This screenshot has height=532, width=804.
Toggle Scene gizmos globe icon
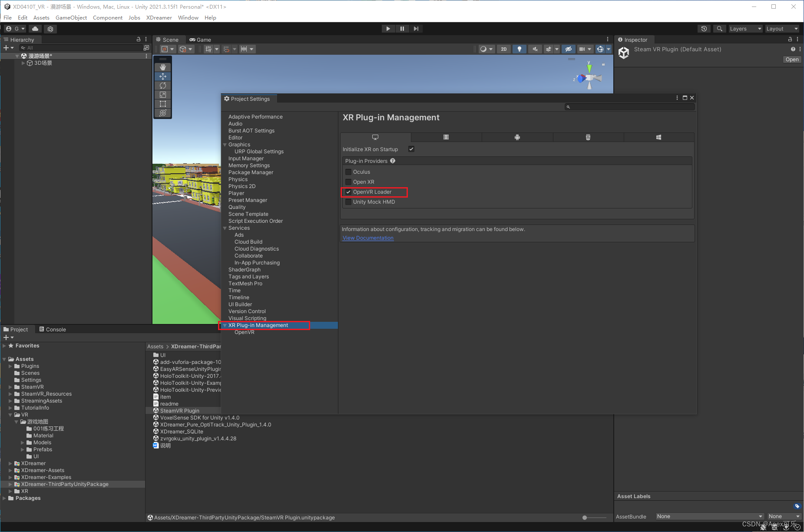pos(600,49)
